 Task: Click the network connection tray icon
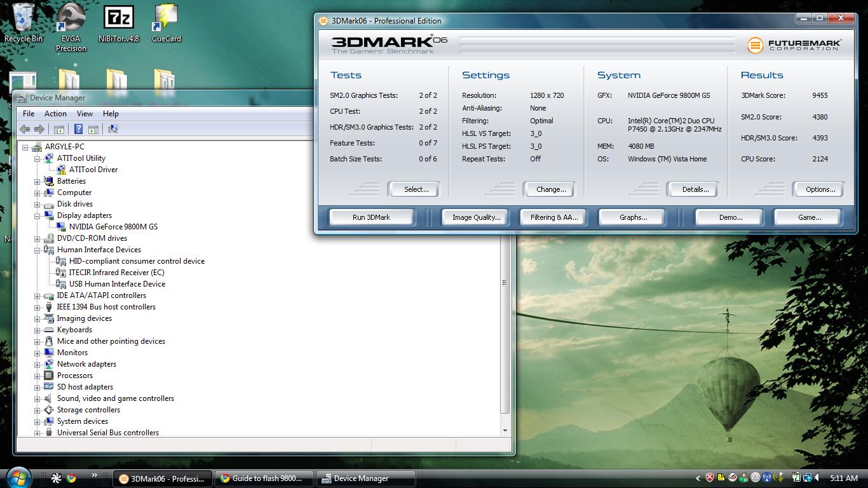(x=808, y=478)
